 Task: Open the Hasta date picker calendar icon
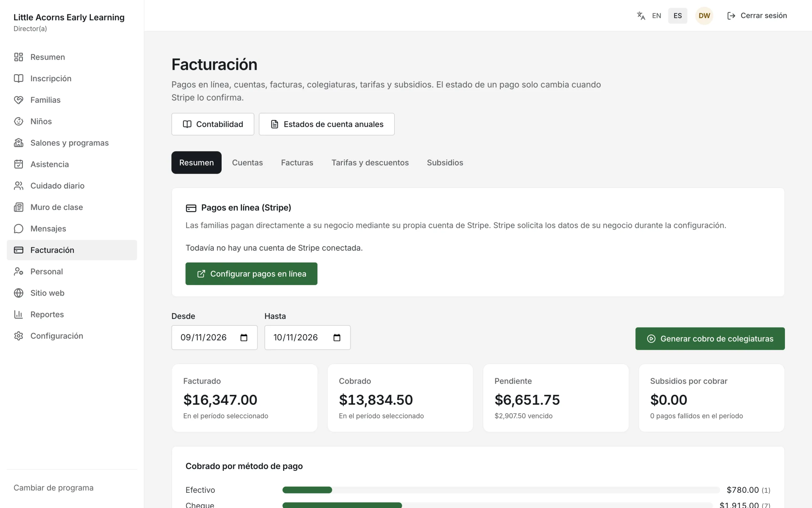[x=337, y=337]
